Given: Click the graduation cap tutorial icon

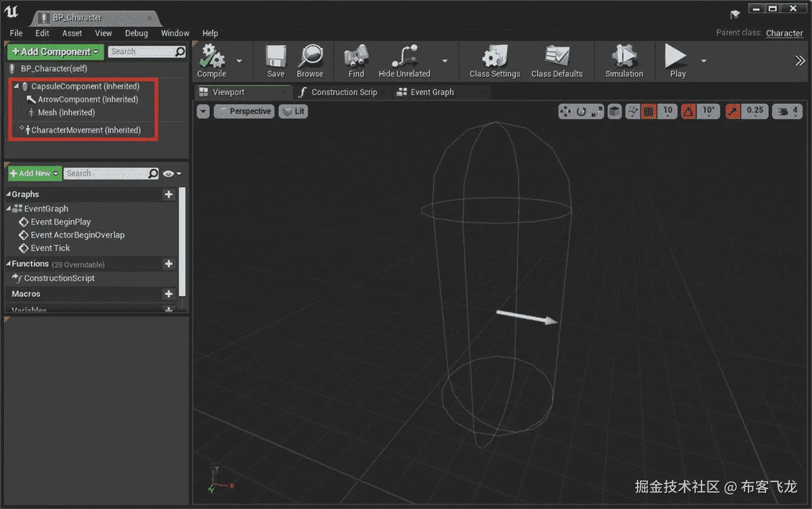Looking at the screenshot, I should (x=735, y=15).
